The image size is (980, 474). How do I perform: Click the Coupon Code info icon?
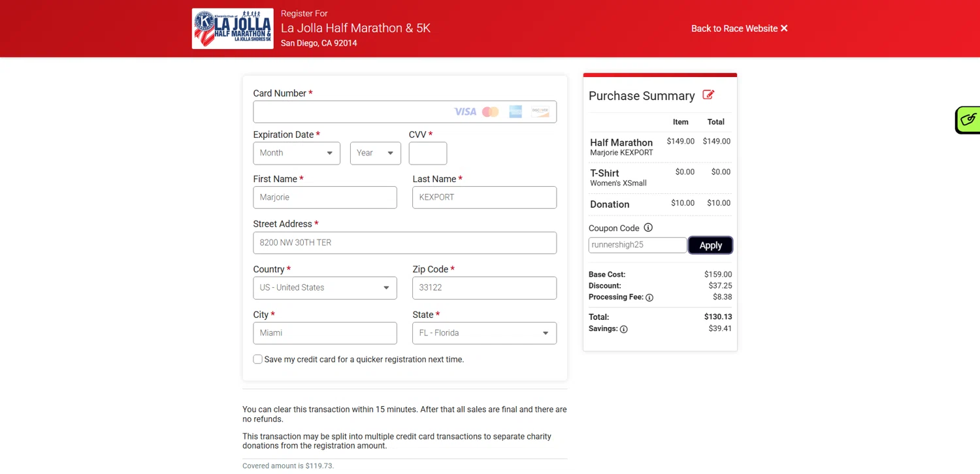tap(648, 228)
